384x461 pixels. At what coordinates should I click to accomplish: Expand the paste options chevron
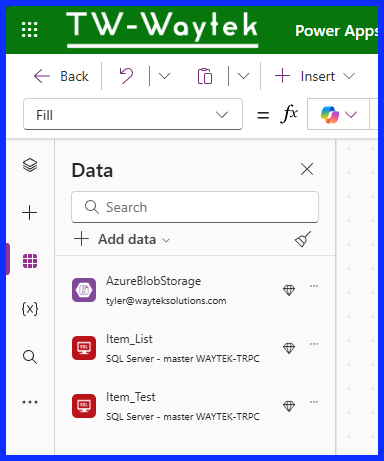pos(243,76)
